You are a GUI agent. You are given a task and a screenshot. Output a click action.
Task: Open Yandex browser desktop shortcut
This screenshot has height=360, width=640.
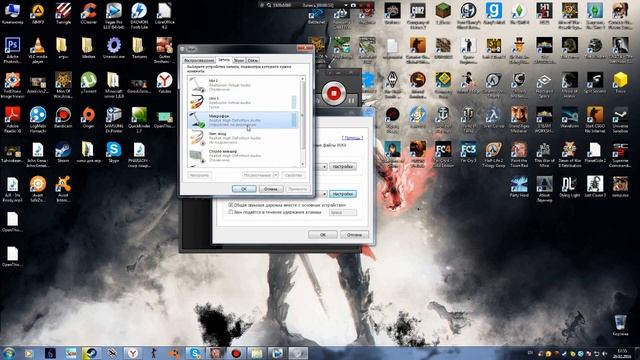point(164,83)
